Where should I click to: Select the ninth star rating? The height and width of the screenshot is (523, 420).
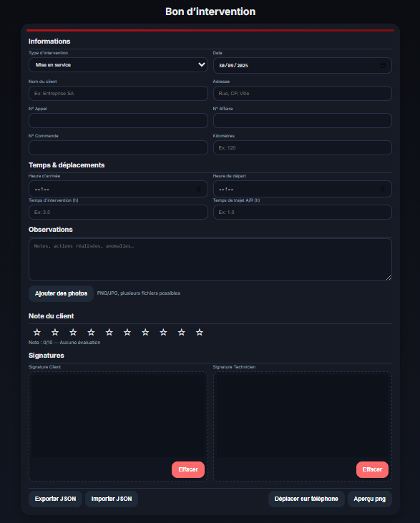pyautogui.click(x=182, y=332)
